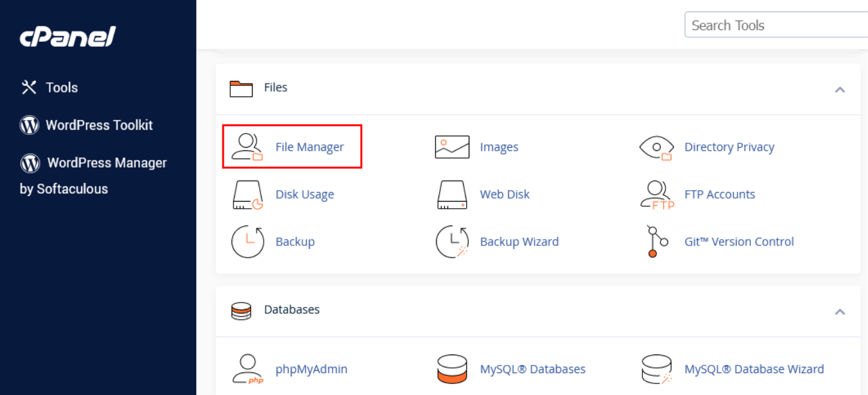Open WordPress Manager by Softaculous

tap(93, 175)
